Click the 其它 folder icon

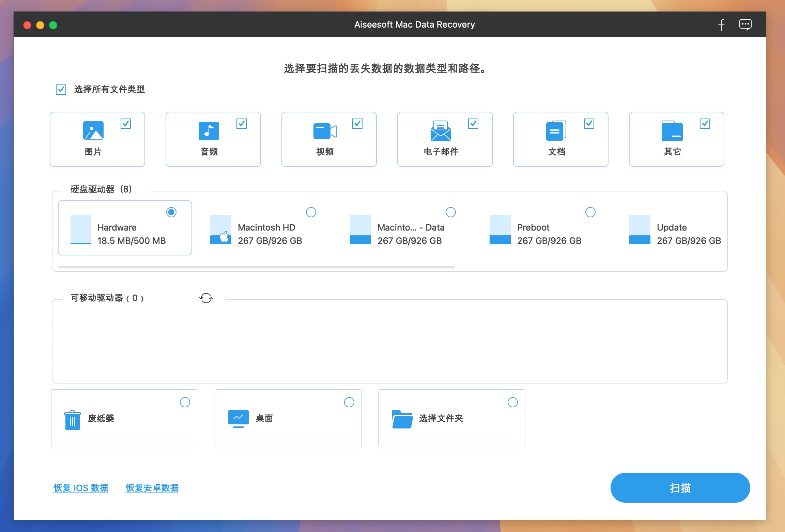click(x=672, y=131)
